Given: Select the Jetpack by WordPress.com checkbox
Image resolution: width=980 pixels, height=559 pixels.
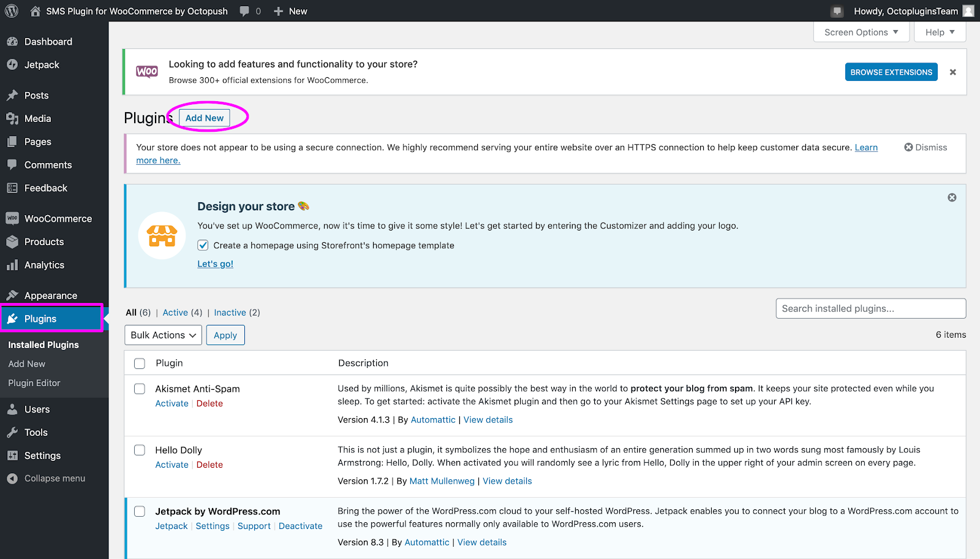Looking at the screenshot, I should 140,511.
